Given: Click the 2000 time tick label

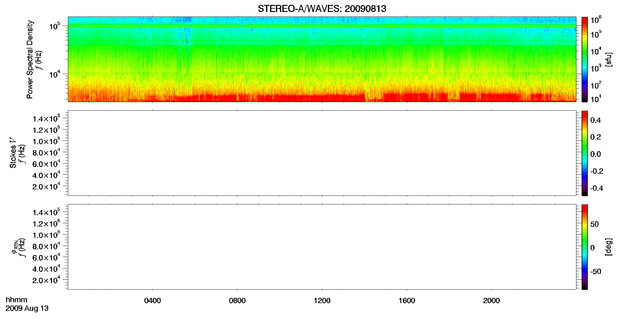Looking at the screenshot, I should click(491, 301).
